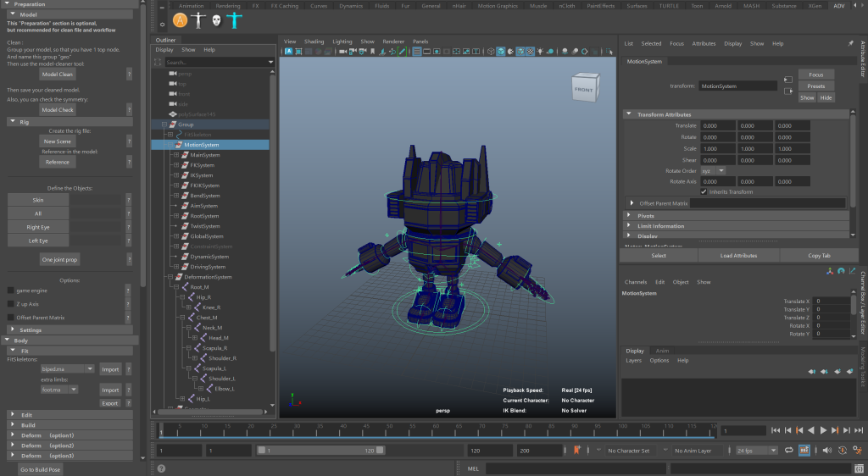This screenshot has width=868, height=476.
Task: Click the orange ADV 'A' shelf icon
Action: coord(180,20)
